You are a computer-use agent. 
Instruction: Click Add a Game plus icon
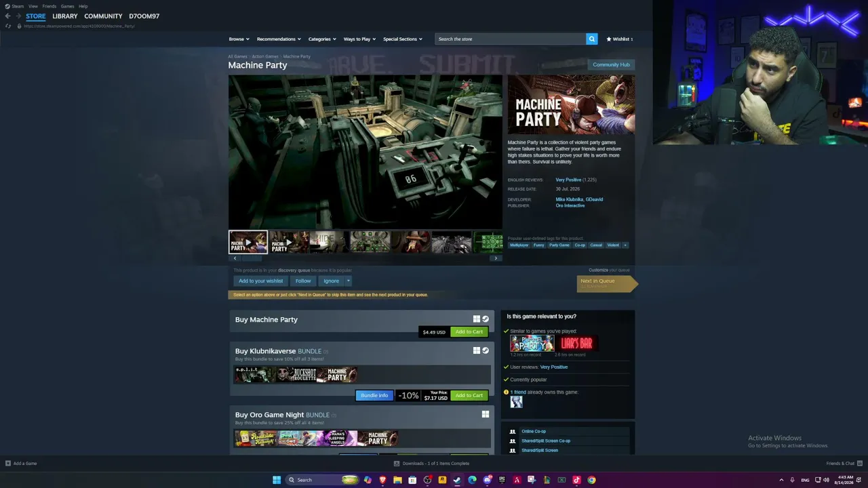pyautogui.click(x=8, y=464)
